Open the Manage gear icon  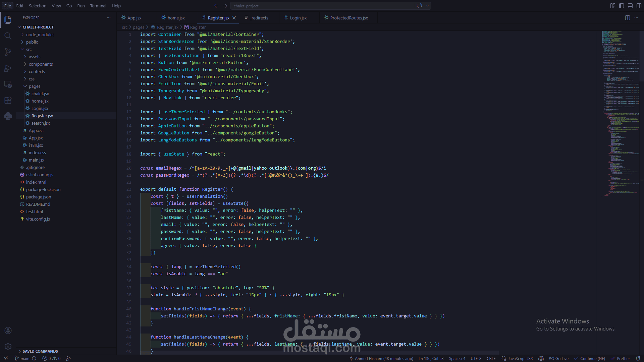coord(8,347)
